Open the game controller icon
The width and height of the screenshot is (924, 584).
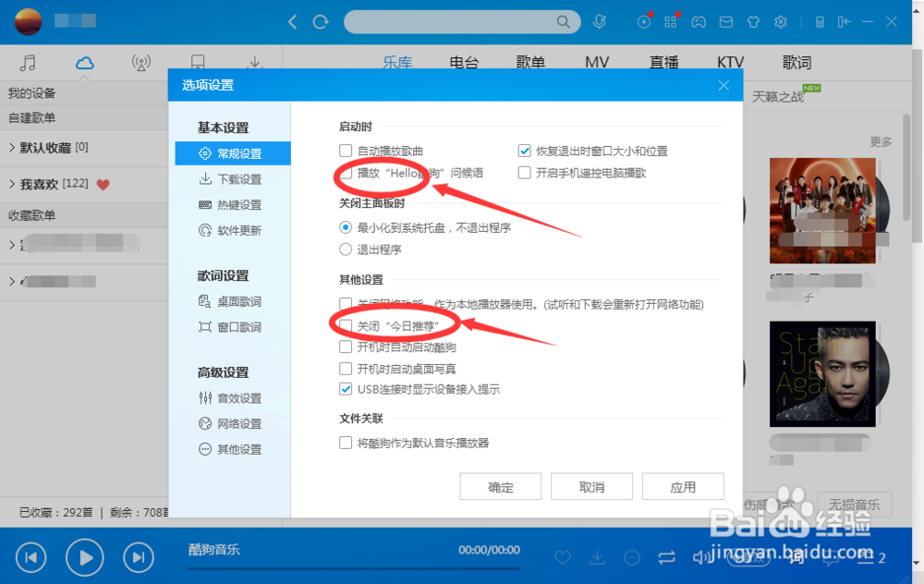pos(699,22)
